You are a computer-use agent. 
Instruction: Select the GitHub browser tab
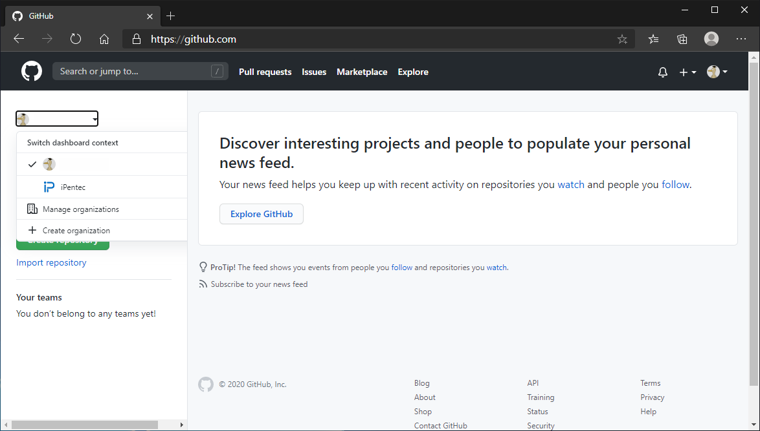tap(82, 16)
